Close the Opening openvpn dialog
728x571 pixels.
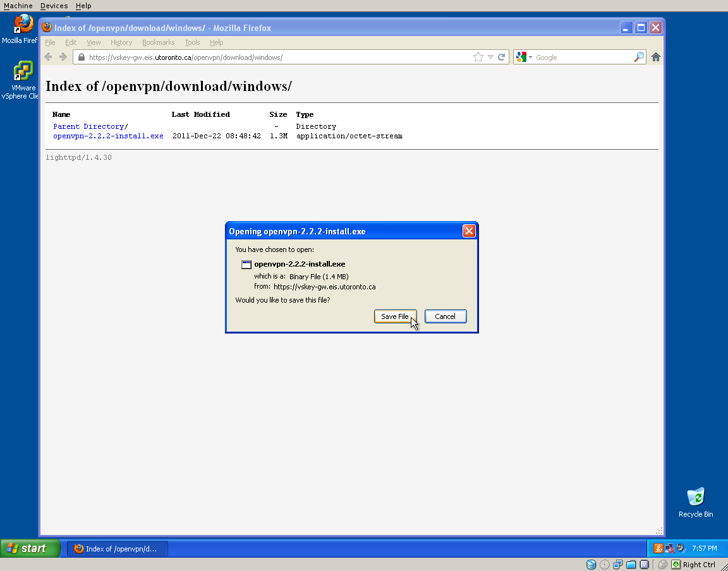point(469,231)
